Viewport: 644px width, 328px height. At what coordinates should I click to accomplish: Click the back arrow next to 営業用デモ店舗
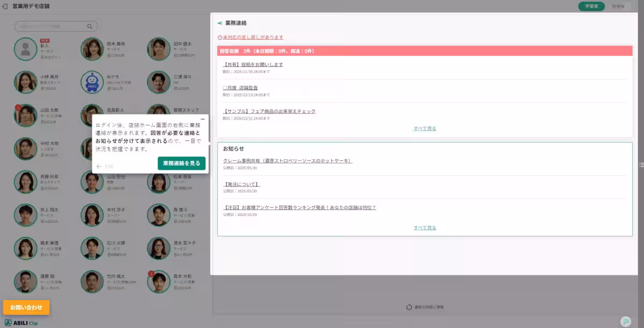6,6
